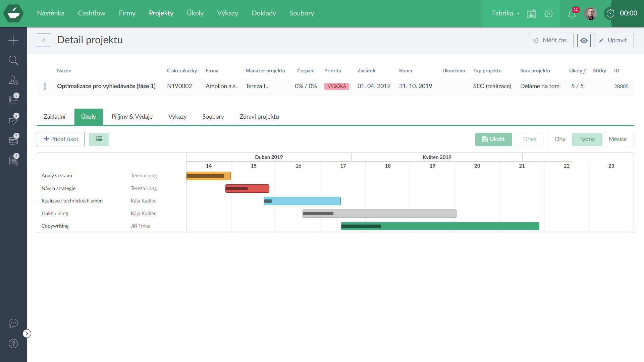Toggle the eye visibility button
644x362 pixels.
click(584, 41)
